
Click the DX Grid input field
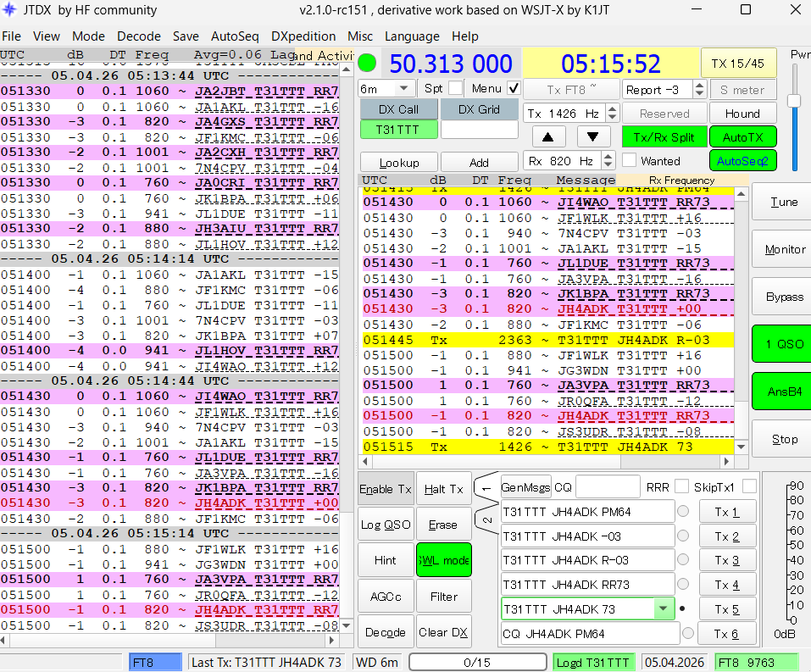(x=479, y=130)
